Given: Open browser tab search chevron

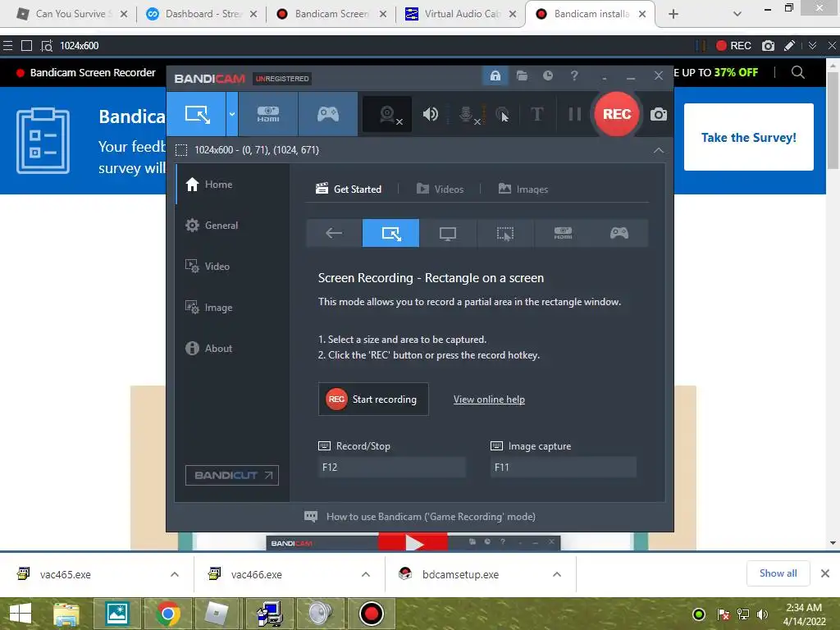Looking at the screenshot, I should point(737,14).
